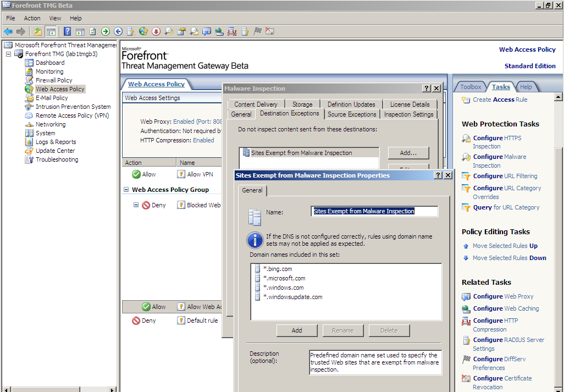564x392 pixels.
Task: Click Query for URL Category link
Action: coord(506,207)
